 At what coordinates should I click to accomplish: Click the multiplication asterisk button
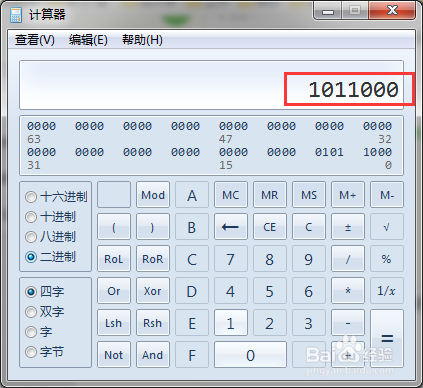tap(348, 291)
